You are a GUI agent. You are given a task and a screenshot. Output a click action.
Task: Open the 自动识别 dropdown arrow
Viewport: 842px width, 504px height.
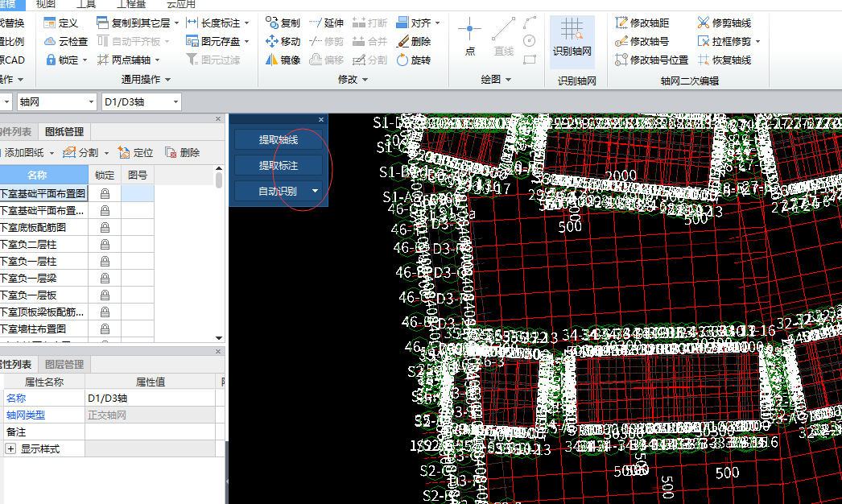pyautogui.click(x=315, y=192)
